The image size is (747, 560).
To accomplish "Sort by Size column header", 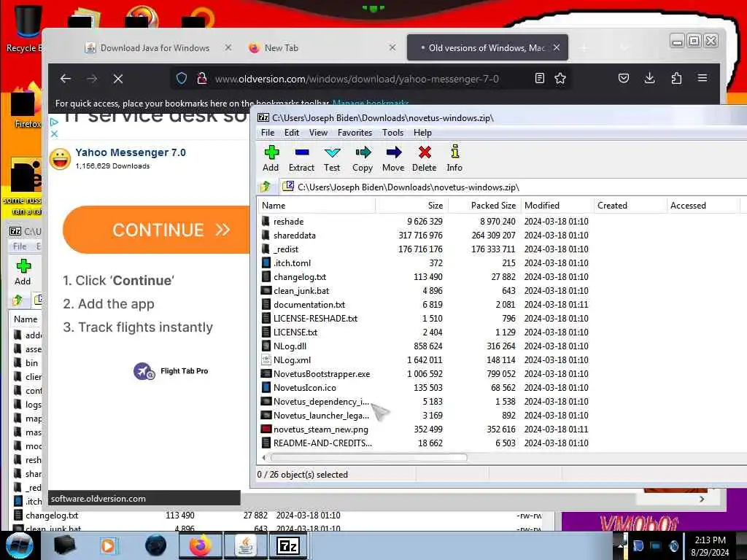I will pyautogui.click(x=411, y=205).
